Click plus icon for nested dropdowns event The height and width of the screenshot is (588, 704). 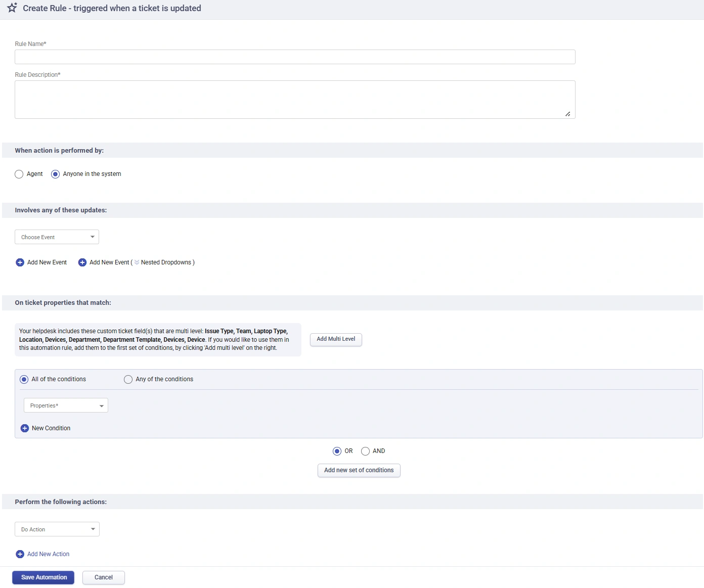click(x=82, y=262)
